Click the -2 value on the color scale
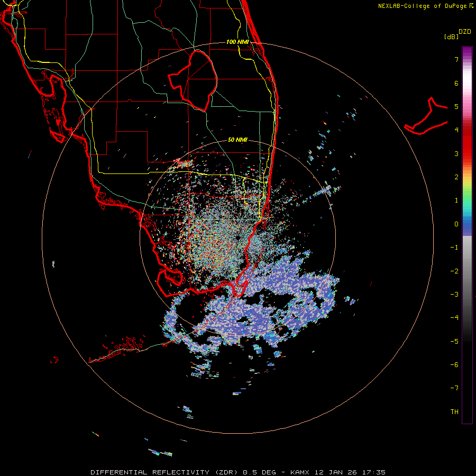476x476 pixels. pos(454,271)
